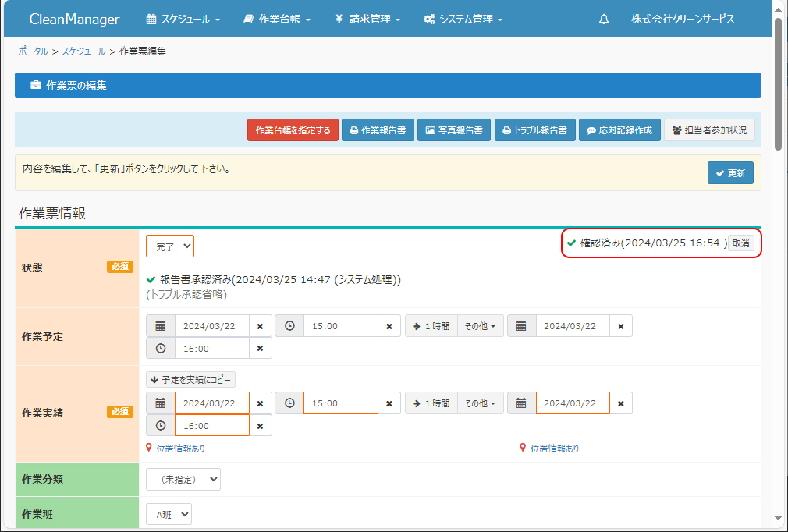The width and height of the screenshot is (788, 532).
Task: Click the first 位置情報あり map pin link
Action: 176,449
